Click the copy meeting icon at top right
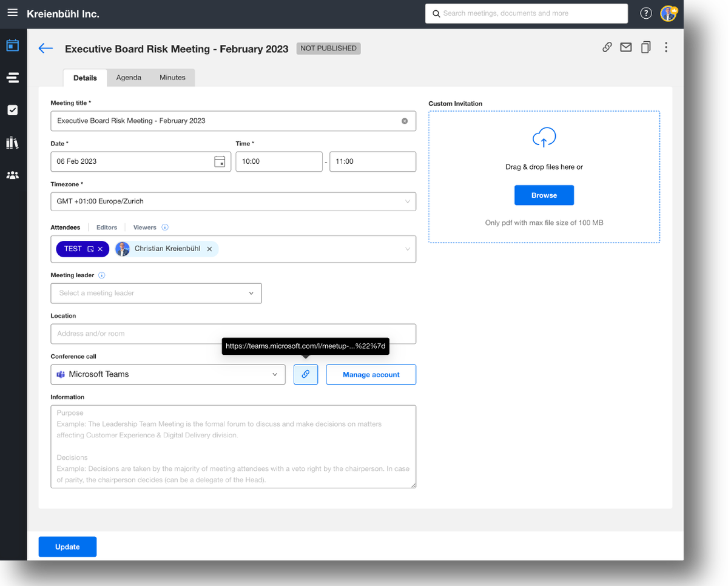This screenshot has width=728, height=586. 645,47
